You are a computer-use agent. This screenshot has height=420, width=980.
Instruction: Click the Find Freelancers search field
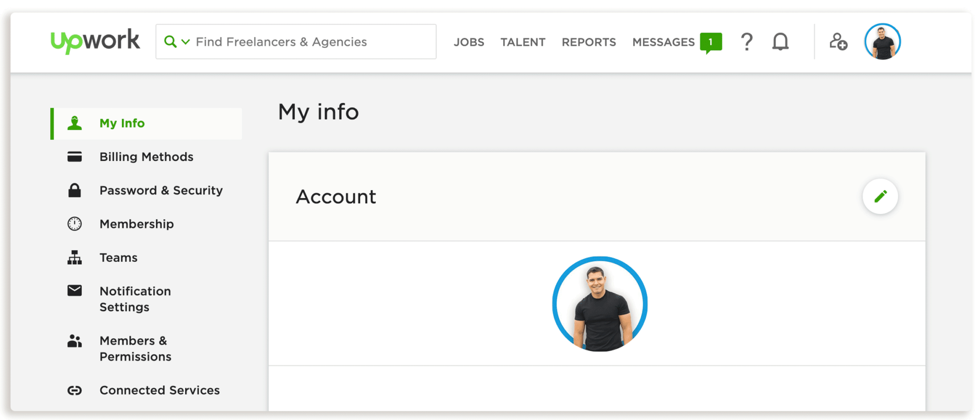(x=287, y=42)
